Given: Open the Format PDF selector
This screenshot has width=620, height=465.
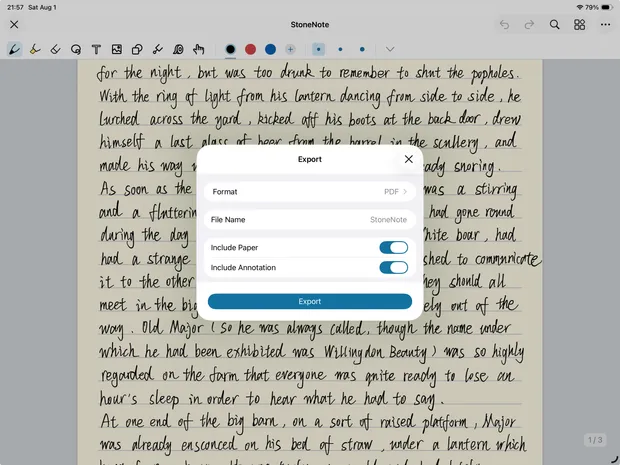Looking at the screenshot, I should click(310, 192).
